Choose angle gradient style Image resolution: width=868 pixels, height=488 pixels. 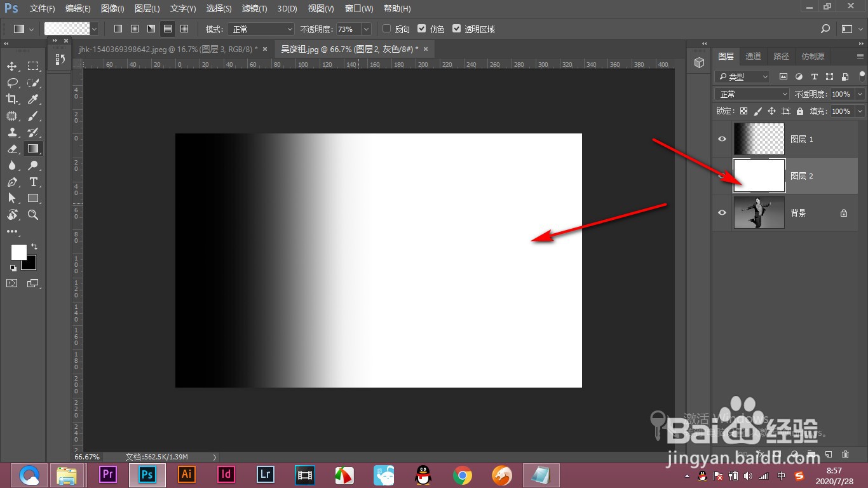(x=151, y=29)
